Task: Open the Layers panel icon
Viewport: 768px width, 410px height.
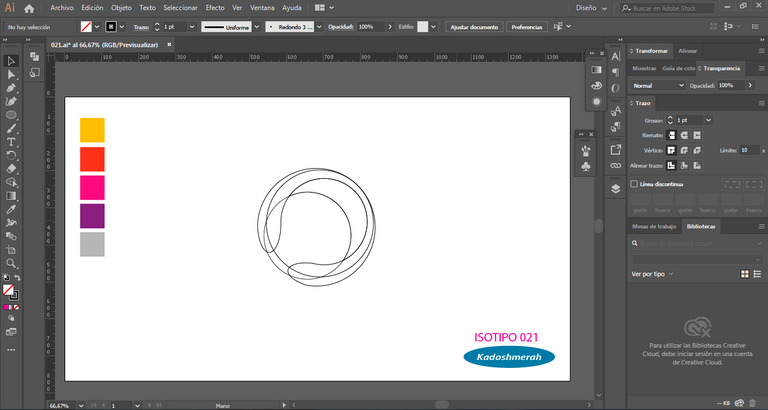Action: [x=616, y=189]
